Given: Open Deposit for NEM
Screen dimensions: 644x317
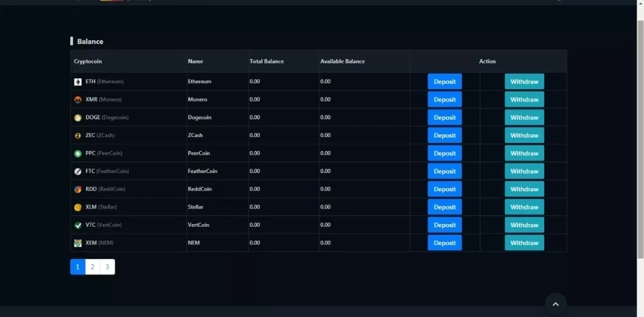Looking at the screenshot, I should (444, 243).
